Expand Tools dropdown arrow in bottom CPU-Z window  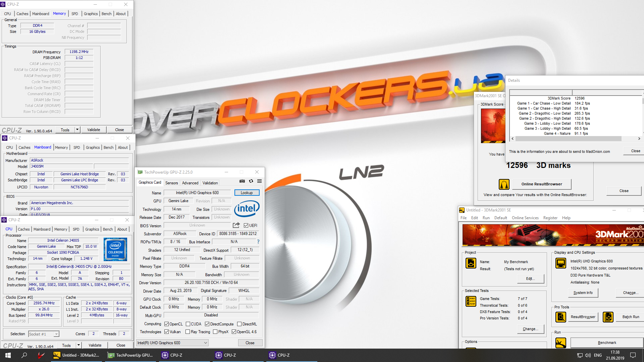coord(79,345)
